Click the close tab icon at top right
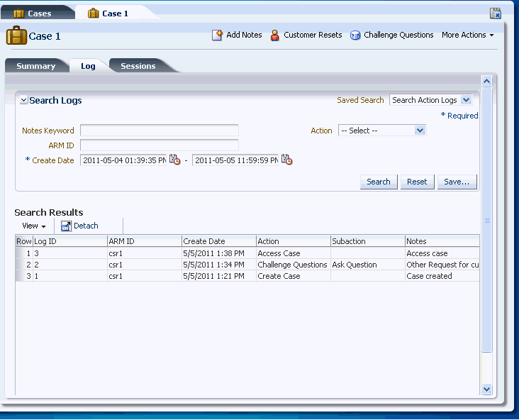Screen dimensions: 519x420 pyautogui.click(x=496, y=13)
